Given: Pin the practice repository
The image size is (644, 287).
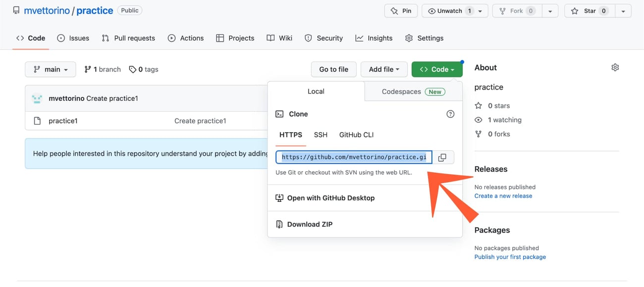Looking at the screenshot, I should 401,11.
